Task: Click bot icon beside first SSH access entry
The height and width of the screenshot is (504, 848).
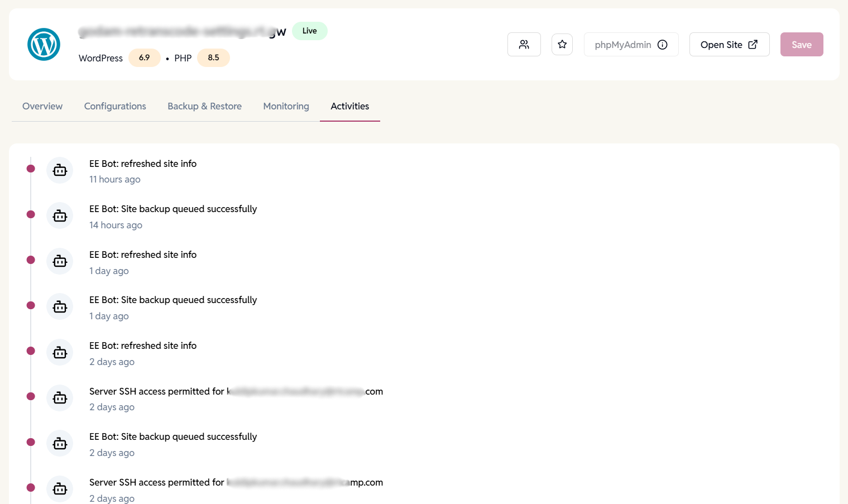Action: point(60,398)
